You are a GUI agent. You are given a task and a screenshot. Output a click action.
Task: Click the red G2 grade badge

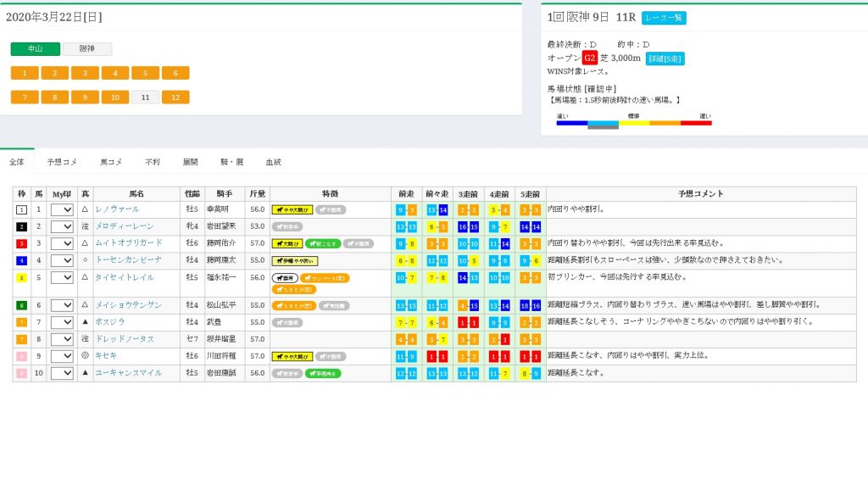590,58
